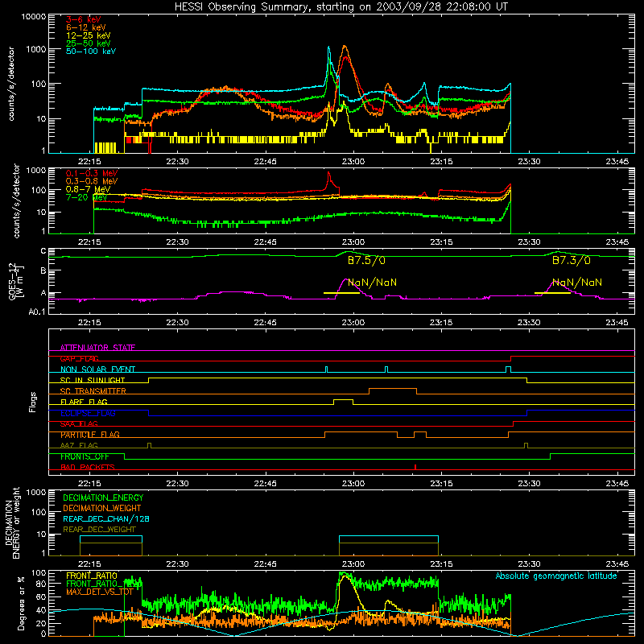Click the HESSI Observing Summary title text
The height and width of the screenshot is (644, 644).
[341, 7]
